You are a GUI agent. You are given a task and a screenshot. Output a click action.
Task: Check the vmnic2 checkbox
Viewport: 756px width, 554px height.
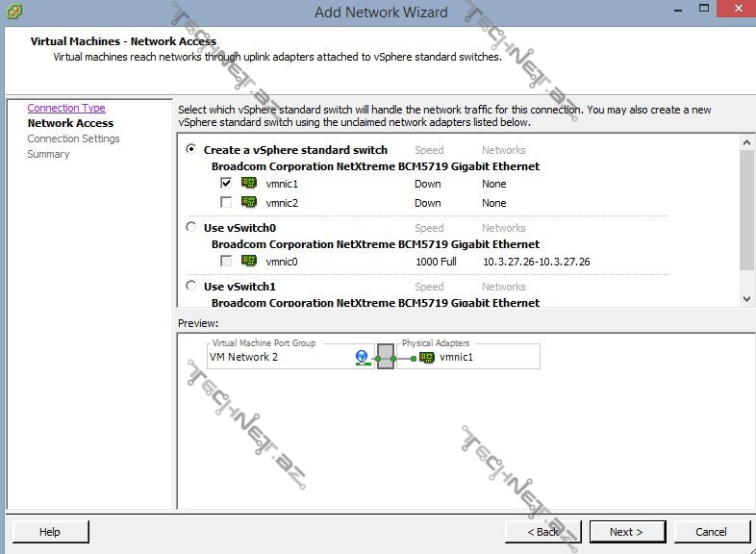pos(226,203)
